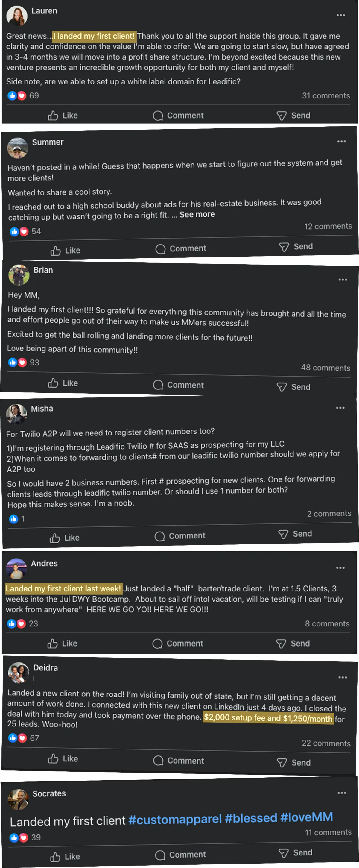Expand Summer's post with See more
The height and width of the screenshot is (868, 359).
pos(197,214)
